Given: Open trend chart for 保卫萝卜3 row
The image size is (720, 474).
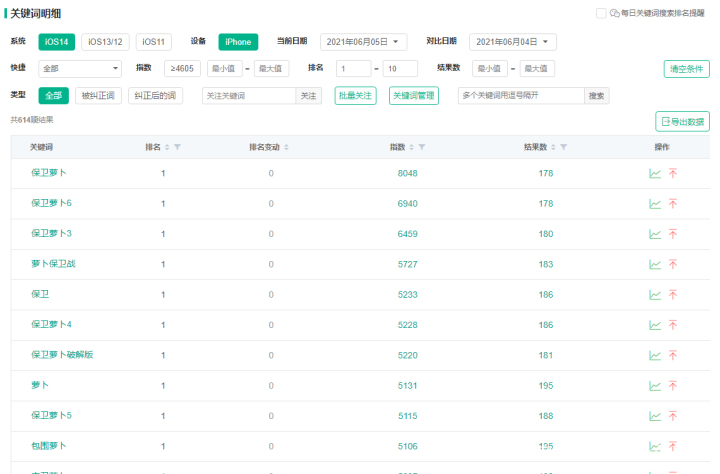Looking at the screenshot, I should click(655, 234).
